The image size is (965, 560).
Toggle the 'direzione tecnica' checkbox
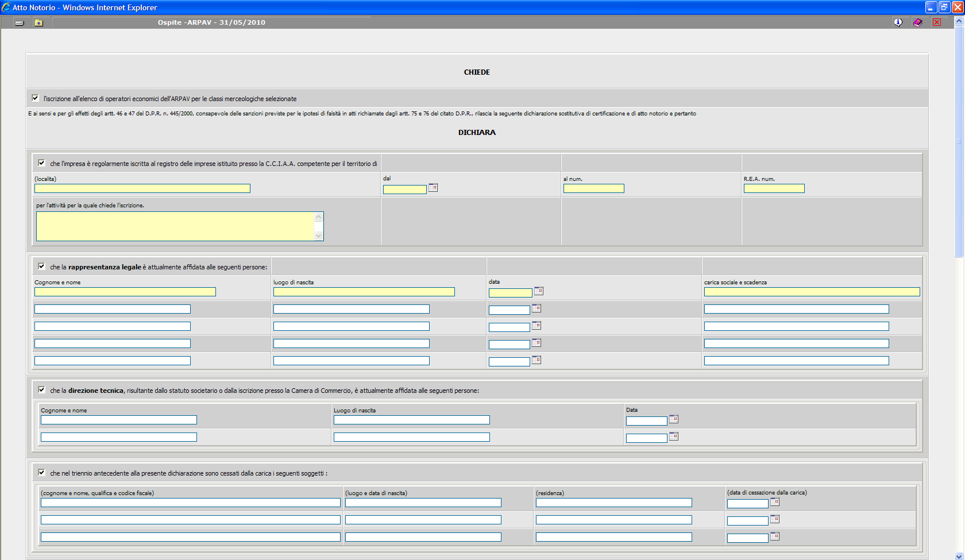click(x=41, y=390)
